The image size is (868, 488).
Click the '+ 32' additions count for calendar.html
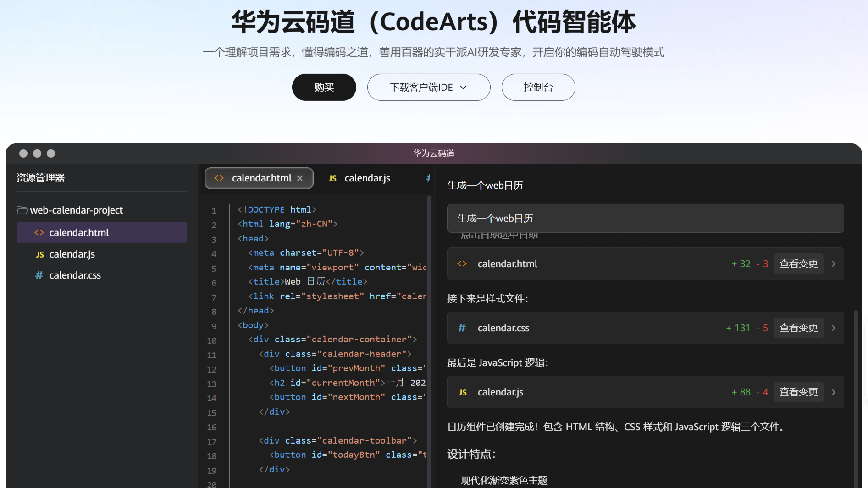(741, 263)
